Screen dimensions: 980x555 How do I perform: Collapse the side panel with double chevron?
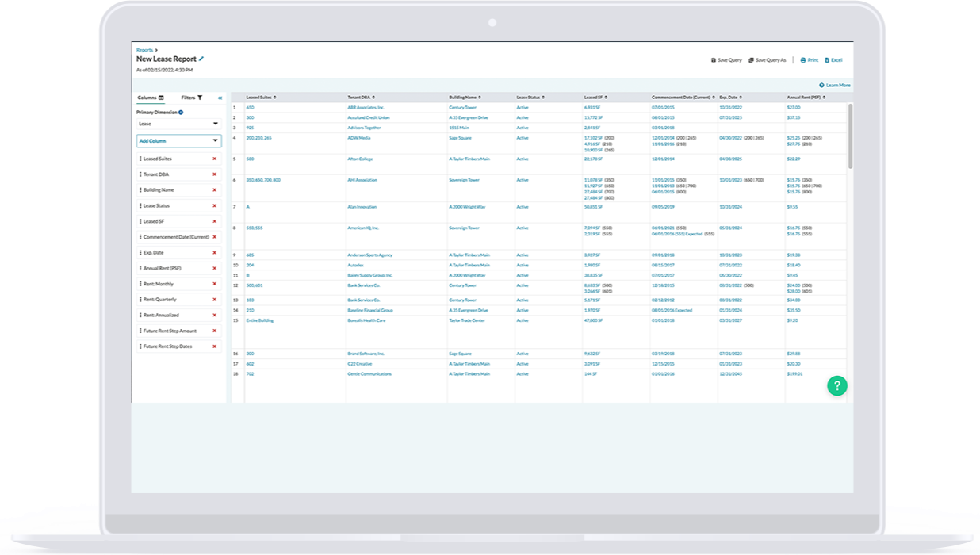(220, 98)
